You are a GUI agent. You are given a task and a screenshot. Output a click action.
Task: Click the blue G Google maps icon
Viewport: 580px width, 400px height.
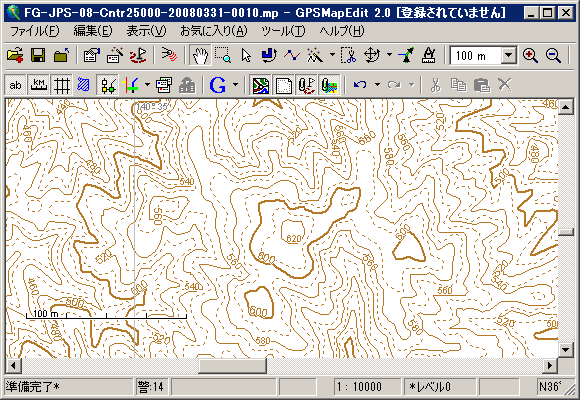point(218,85)
